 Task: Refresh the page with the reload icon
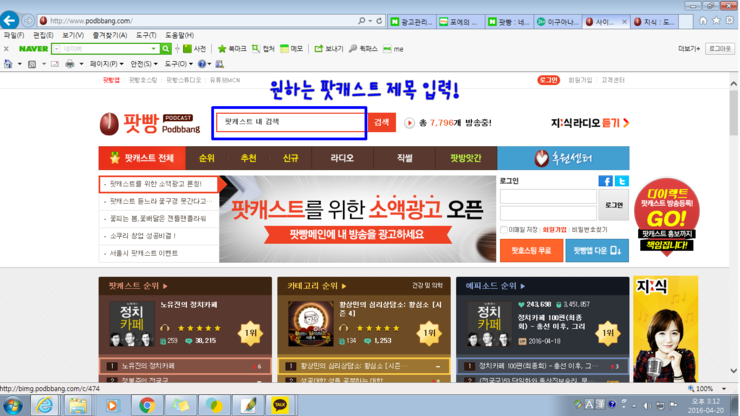click(379, 21)
